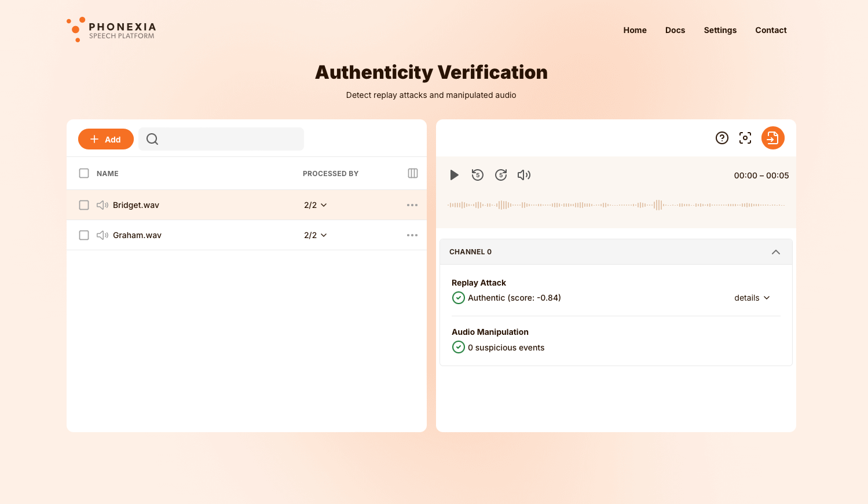Click the orange export icon
This screenshot has height=504, width=868.
click(772, 138)
